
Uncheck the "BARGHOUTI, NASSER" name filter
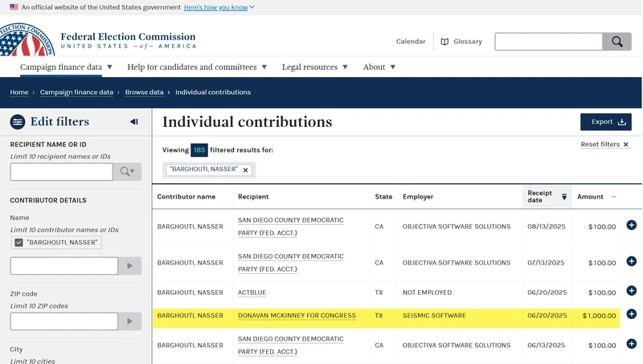(18, 243)
